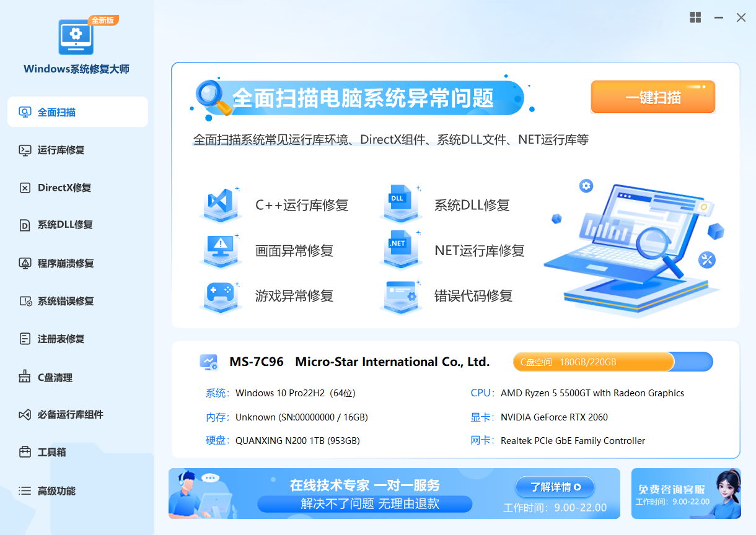Click Realtek PCIe GbE Family Controller text
The width and height of the screenshot is (756, 535).
573,441
